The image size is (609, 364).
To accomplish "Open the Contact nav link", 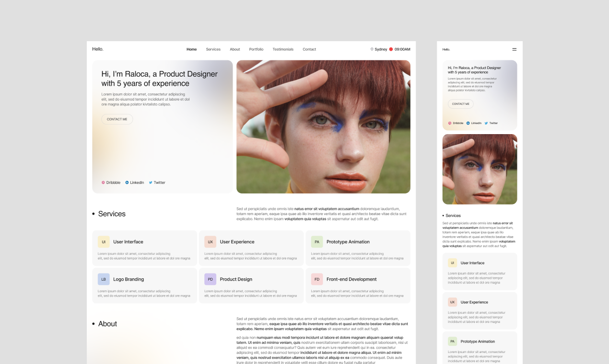I will pos(309,49).
